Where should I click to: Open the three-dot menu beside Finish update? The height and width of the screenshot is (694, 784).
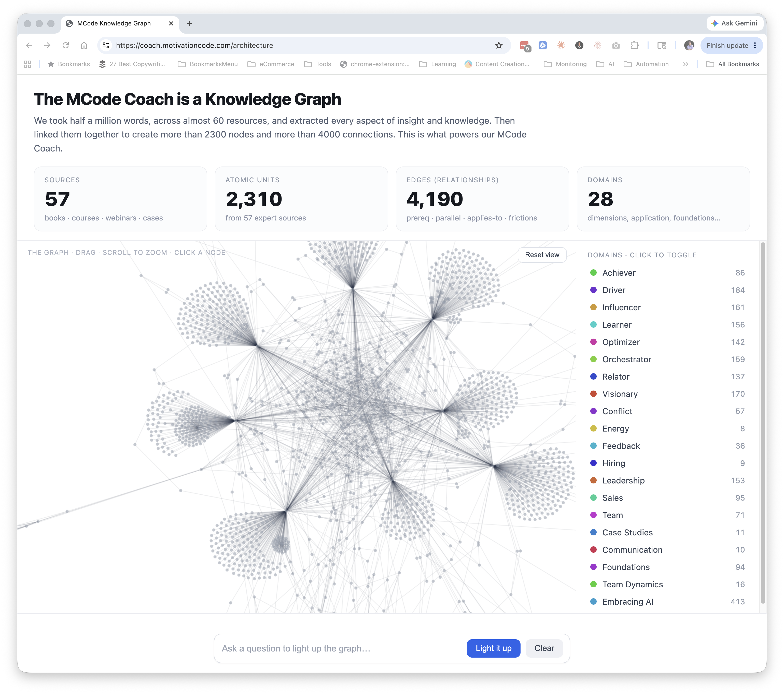(755, 45)
